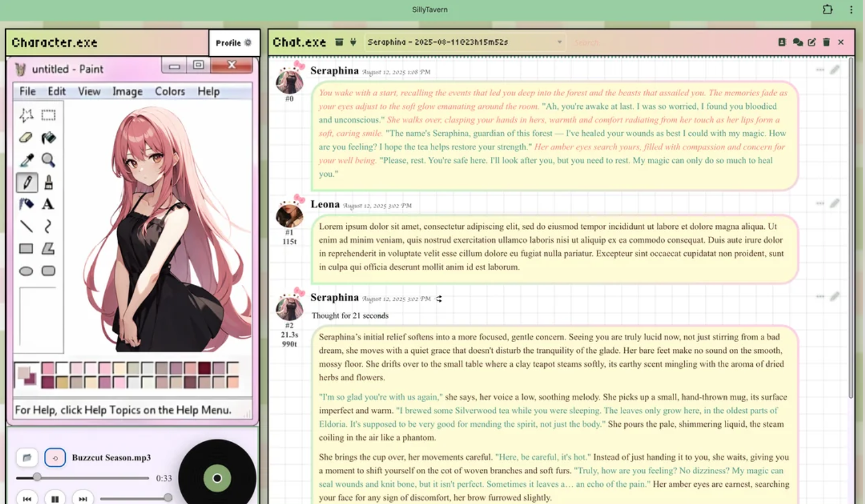
Task: Adjust the music volume slider
Action: coord(136,498)
